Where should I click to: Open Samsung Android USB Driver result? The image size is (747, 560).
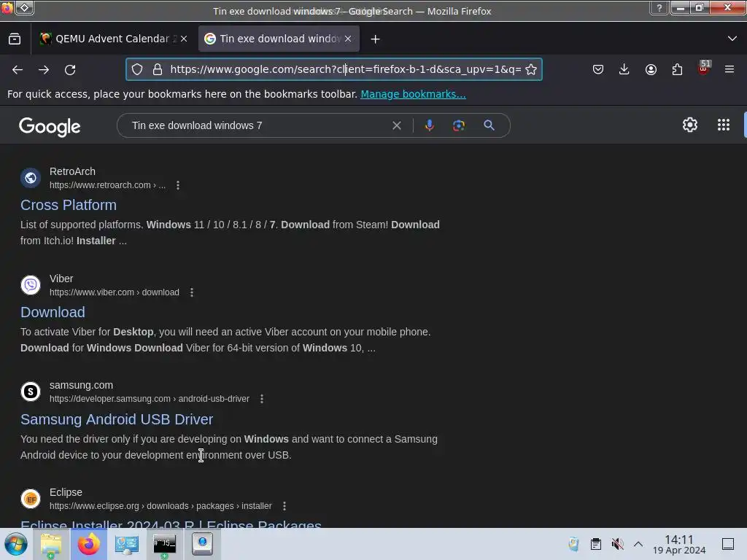coord(117,419)
